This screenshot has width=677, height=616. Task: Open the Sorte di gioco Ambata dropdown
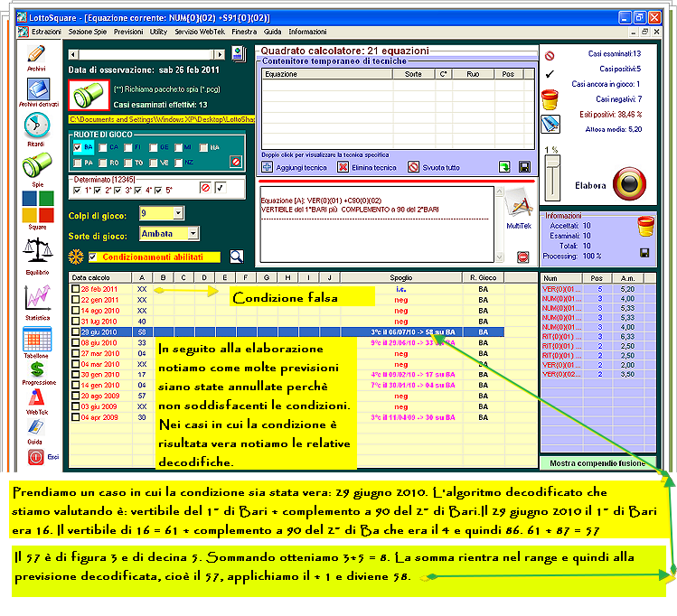coord(193,233)
